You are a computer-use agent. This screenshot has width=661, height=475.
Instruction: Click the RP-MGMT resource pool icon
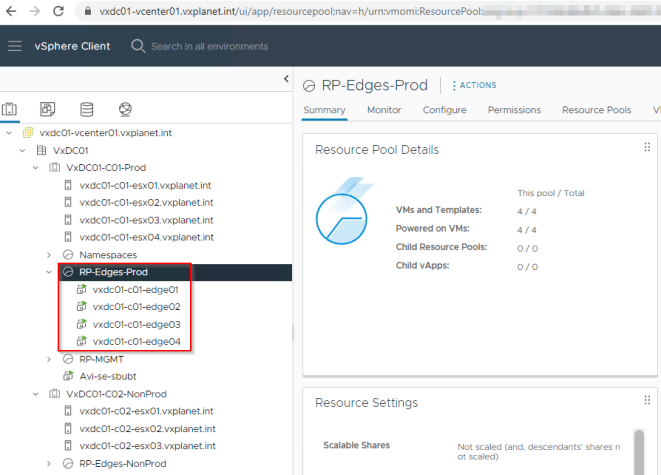(x=68, y=359)
